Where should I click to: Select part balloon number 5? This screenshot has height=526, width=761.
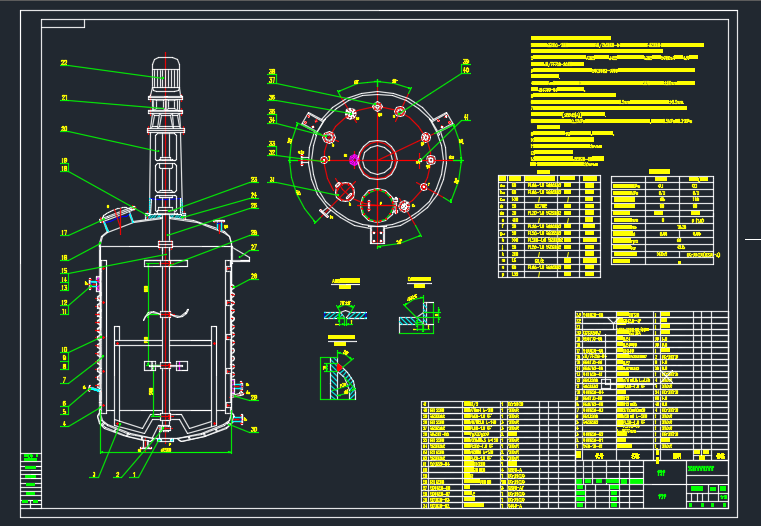64,412
